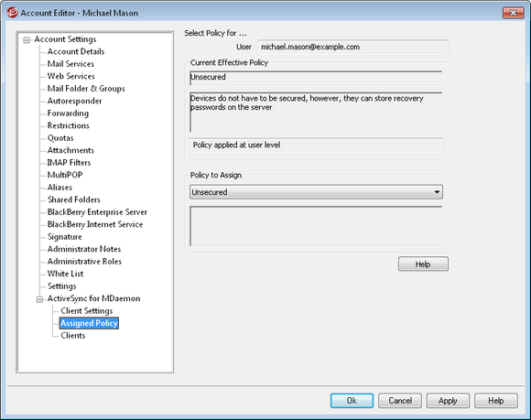Open the Policy to Assign dropdown
This screenshot has width=531, height=420.
(x=316, y=192)
